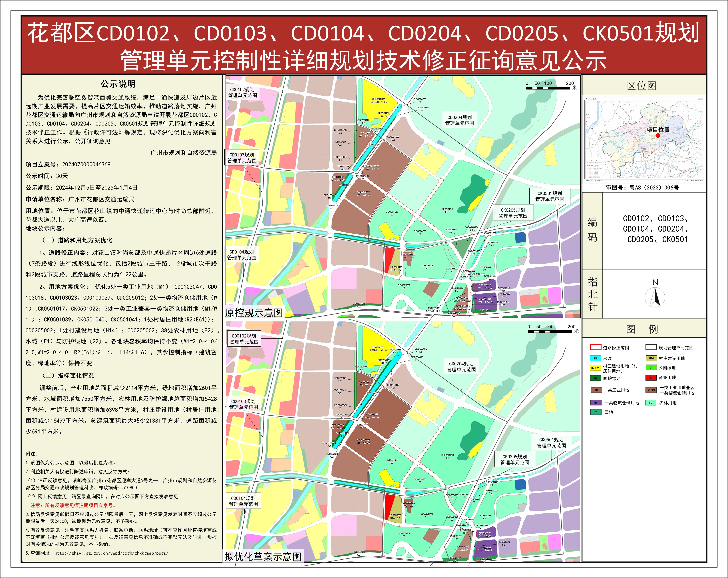Image resolution: width=728 pixels, height=578 pixels.
Task: Click the 用地位置 description line
Action: point(120,215)
